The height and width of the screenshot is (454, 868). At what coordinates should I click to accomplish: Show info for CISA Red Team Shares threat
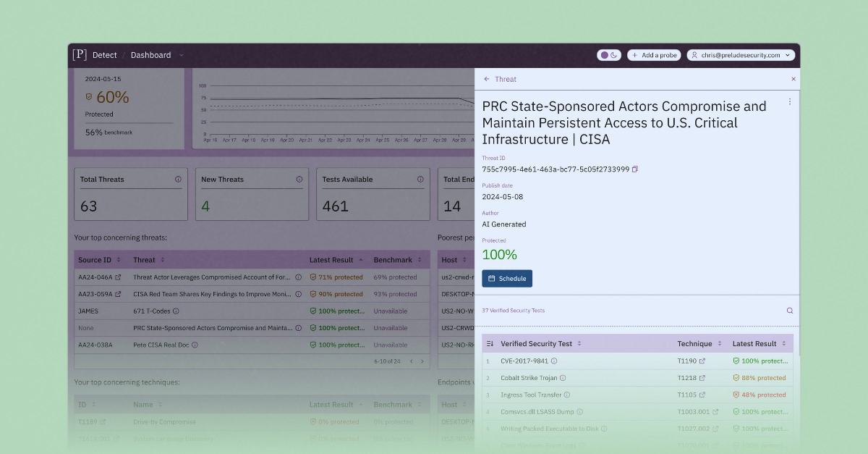tap(298, 294)
